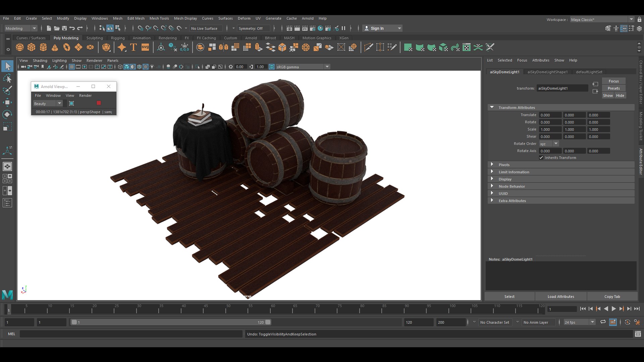Screen dimensions: 644x362
Task: Toggle the loop playback button
Action: pos(603,322)
